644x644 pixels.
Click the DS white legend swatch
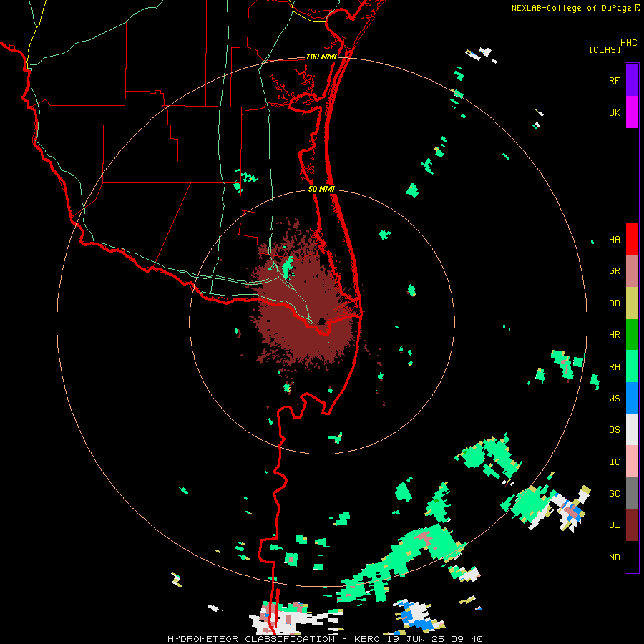point(632,429)
